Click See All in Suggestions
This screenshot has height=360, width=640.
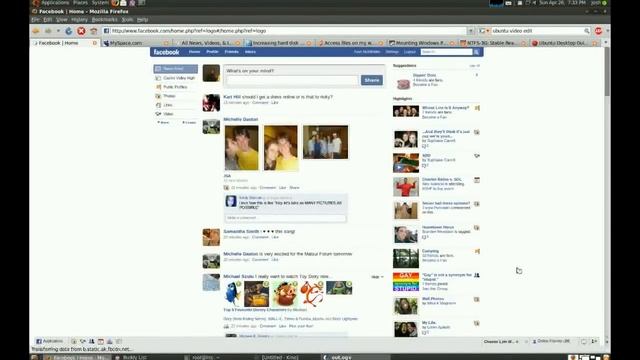click(x=474, y=66)
